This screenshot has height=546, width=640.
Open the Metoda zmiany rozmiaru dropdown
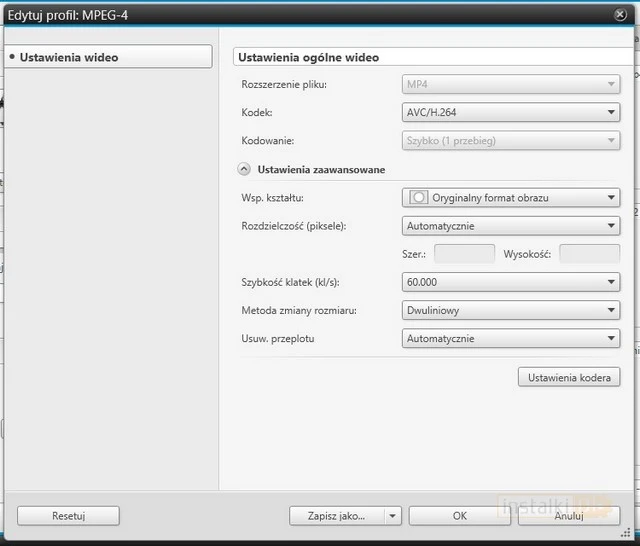coord(510,310)
